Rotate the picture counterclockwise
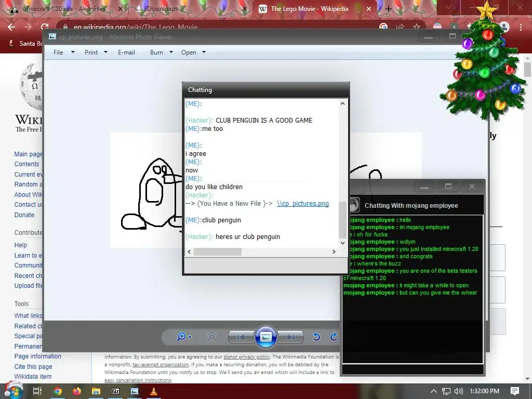 [x=316, y=337]
